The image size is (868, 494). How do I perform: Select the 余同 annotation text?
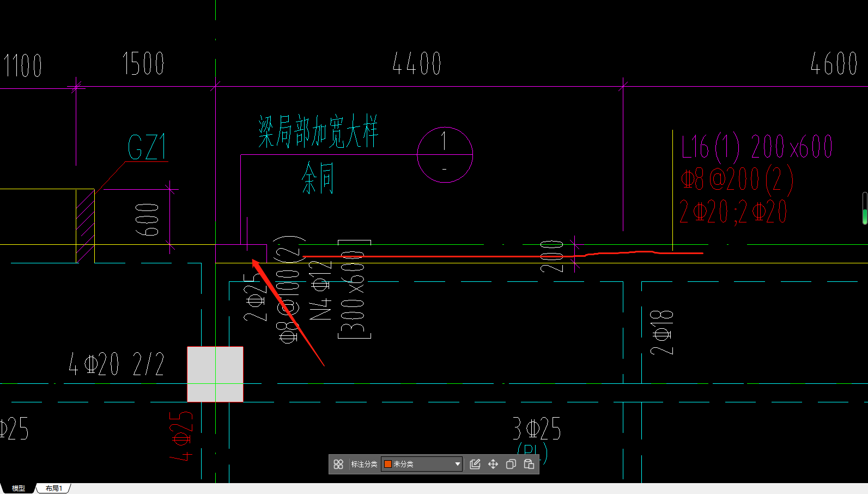click(318, 178)
